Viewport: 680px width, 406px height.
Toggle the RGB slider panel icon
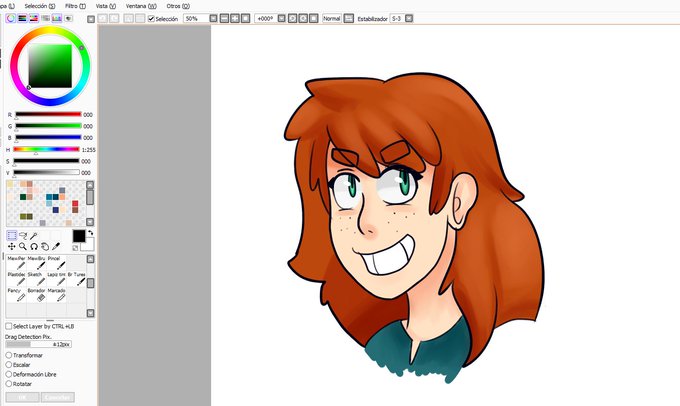[22, 18]
